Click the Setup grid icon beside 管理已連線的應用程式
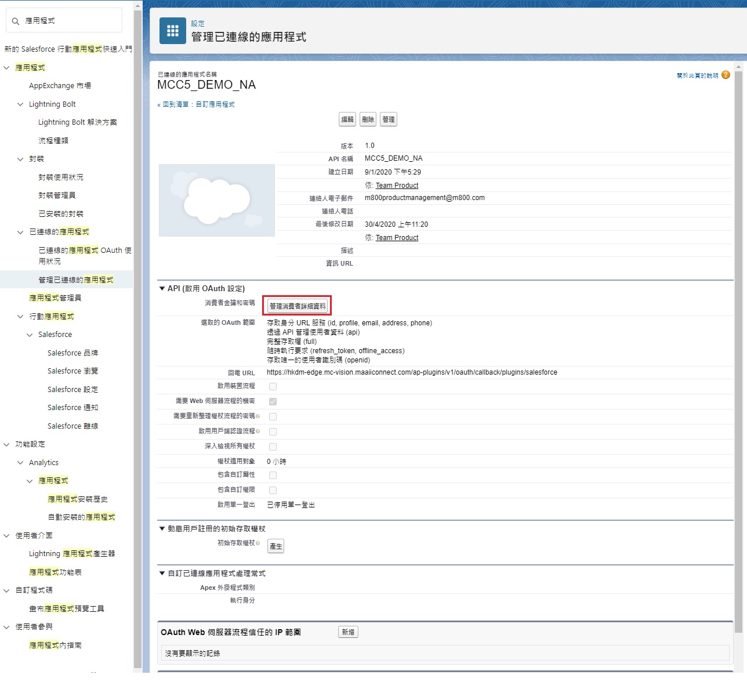Viewport: 747px width, 700px height. (173, 31)
